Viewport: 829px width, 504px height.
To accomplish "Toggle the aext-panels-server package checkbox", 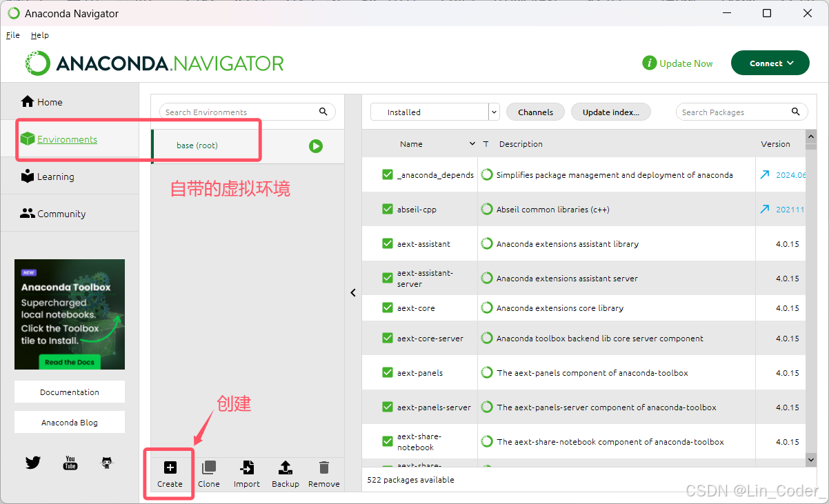I will [388, 407].
